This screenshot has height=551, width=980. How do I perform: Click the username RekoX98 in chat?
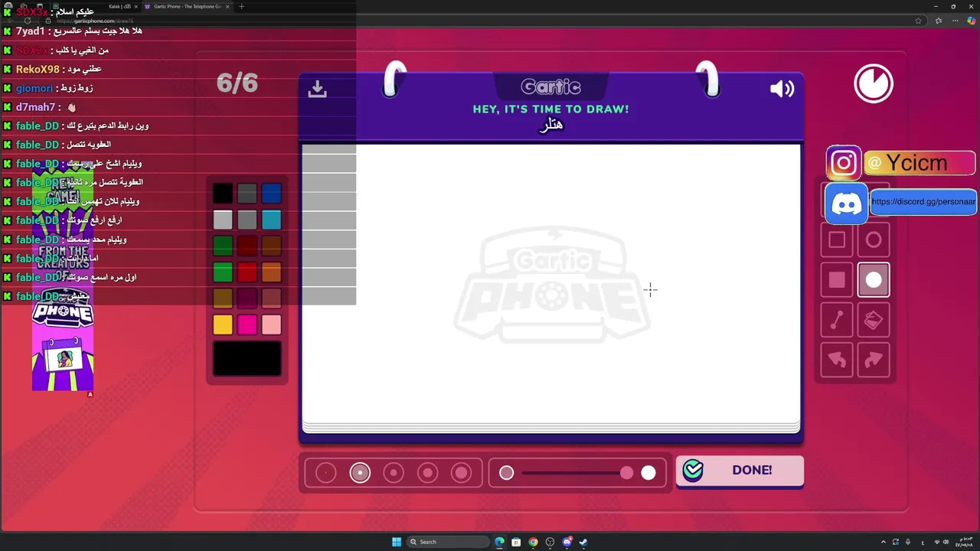coord(38,69)
